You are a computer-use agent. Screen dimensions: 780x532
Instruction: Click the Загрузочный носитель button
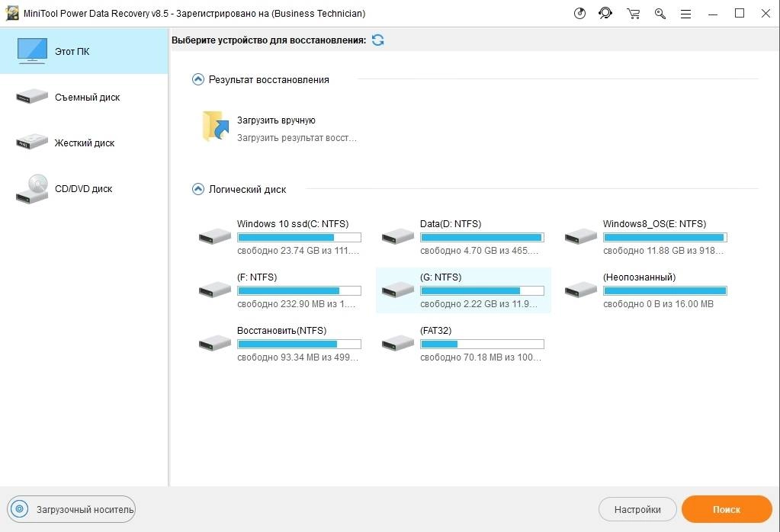click(71, 509)
